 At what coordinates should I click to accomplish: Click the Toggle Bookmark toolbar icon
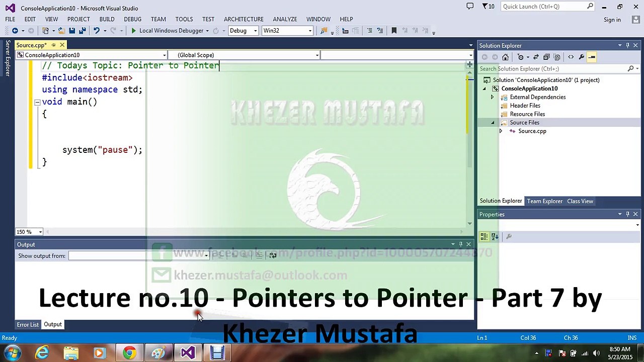click(x=394, y=31)
